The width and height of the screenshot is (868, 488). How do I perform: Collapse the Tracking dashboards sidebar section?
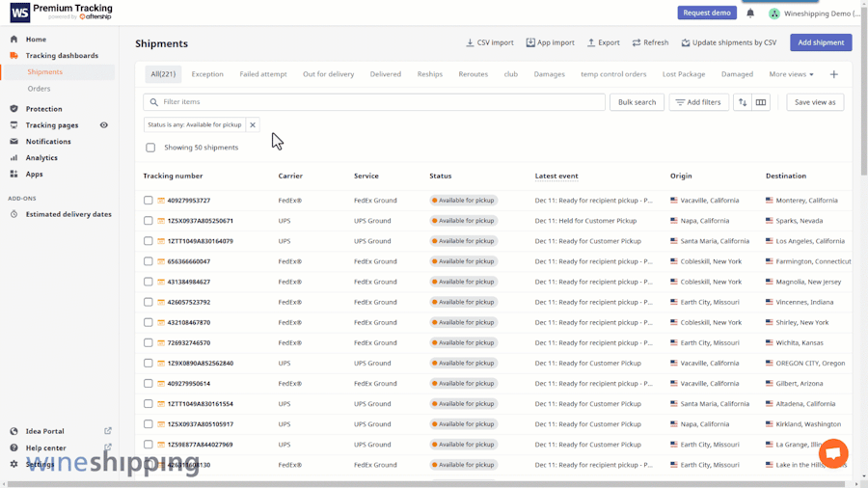[62, 56]
